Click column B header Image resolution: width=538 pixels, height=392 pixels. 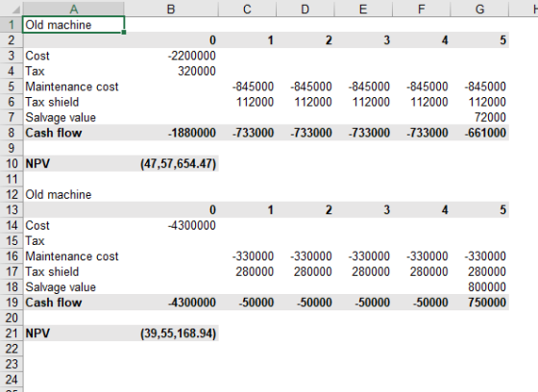pyautogui.click(x=171, y=9)
